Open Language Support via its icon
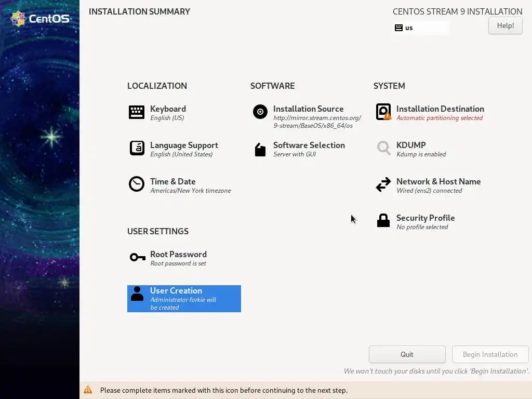 (x=137, y=148)
